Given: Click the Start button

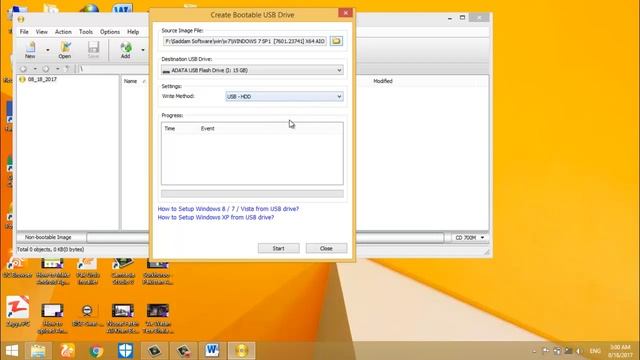Looking at the screenshot, I should tap(278, 248).
